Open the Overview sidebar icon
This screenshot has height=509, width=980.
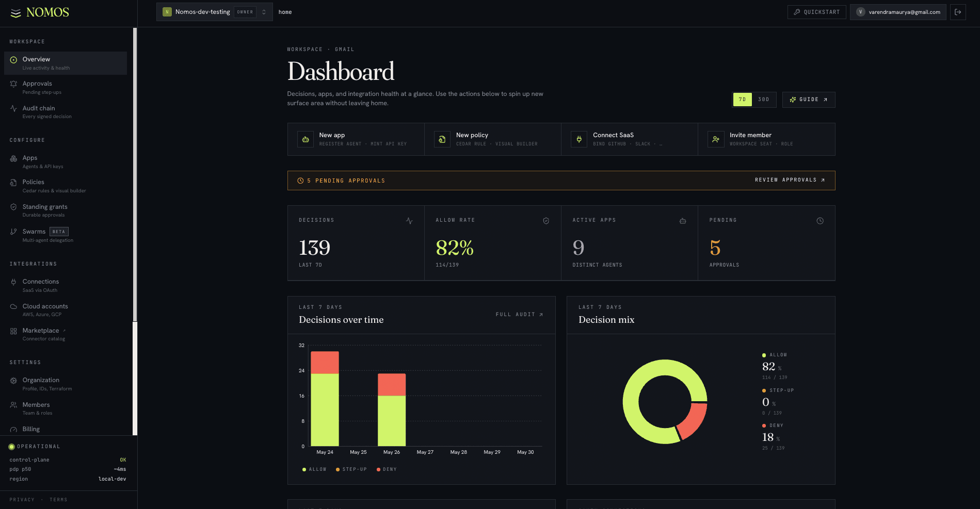click(13, 60)
